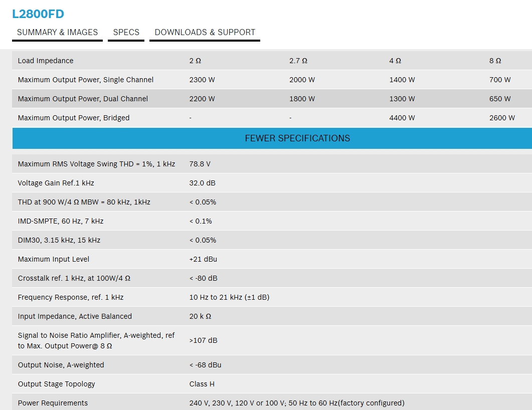Screen dimensions: 532x410
Task: Select the Output Stage Topology label
Action: (x=56, y=384)
